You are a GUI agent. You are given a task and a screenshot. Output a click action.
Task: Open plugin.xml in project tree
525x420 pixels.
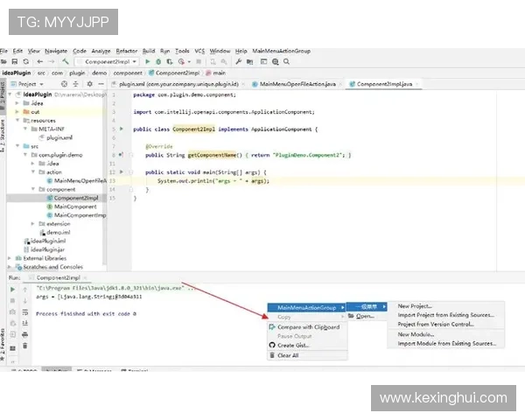click(59, 137)
